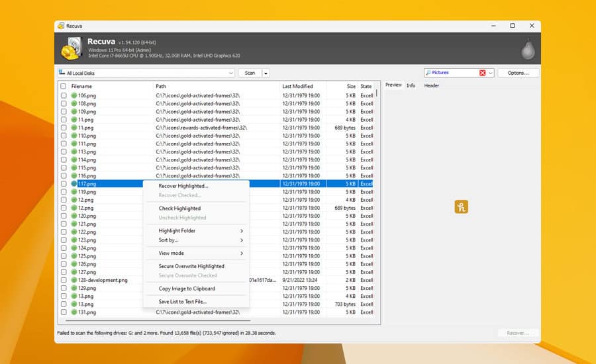
Task: Expand the Sort by submenu
Action: click(242, 240)
